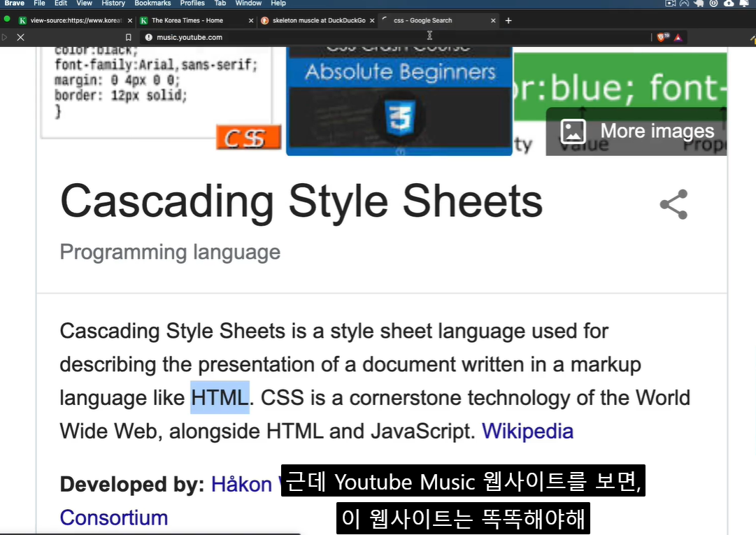The image size is (756, 535).
Task: Click the bookmark icon in the address bar
Action: point(128,37)
